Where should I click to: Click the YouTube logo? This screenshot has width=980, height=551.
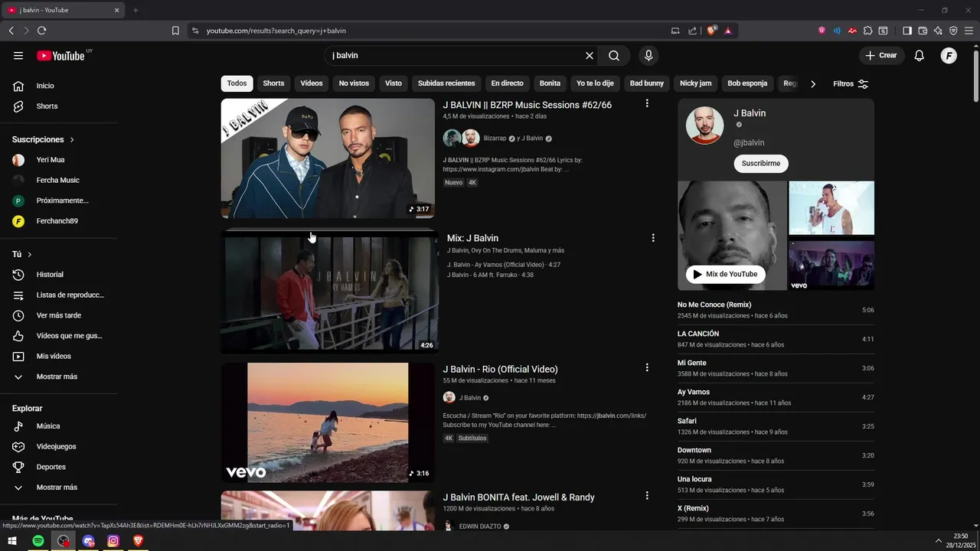pyautogui.click(x=60, y=56)
